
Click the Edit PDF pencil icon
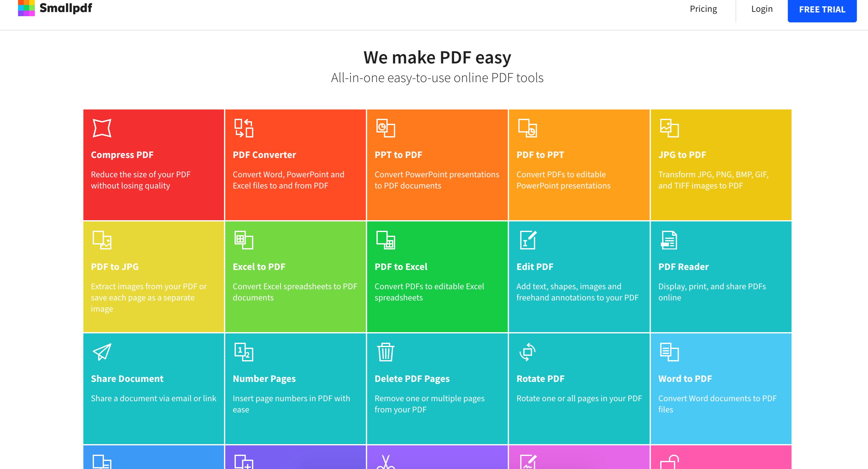tap(528, 240)
